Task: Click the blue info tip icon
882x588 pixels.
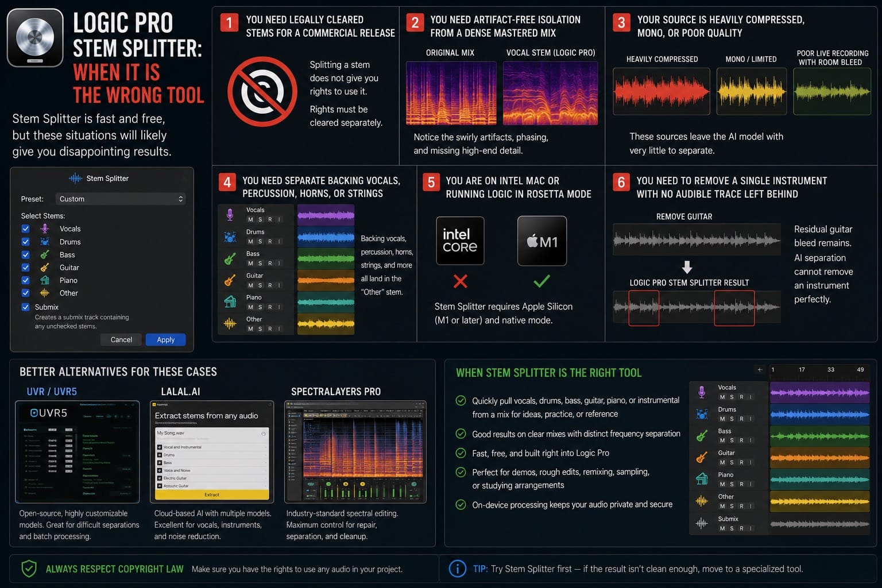Action: click(x=457, y=569)
